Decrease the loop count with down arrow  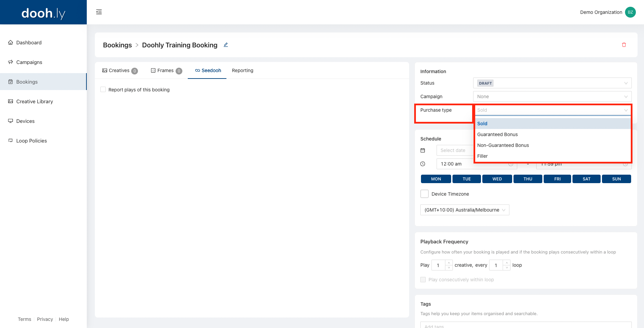[507, 268]
